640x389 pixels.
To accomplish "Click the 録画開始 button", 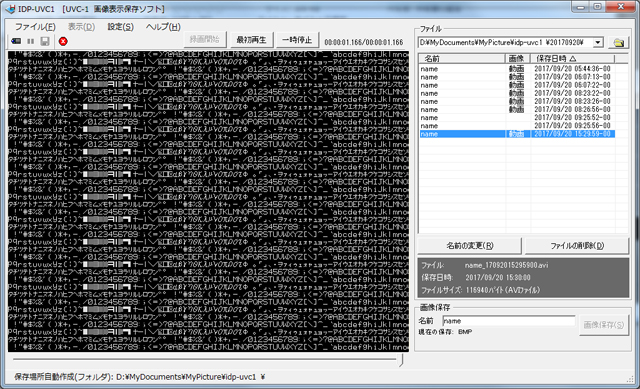I will 204,40.
